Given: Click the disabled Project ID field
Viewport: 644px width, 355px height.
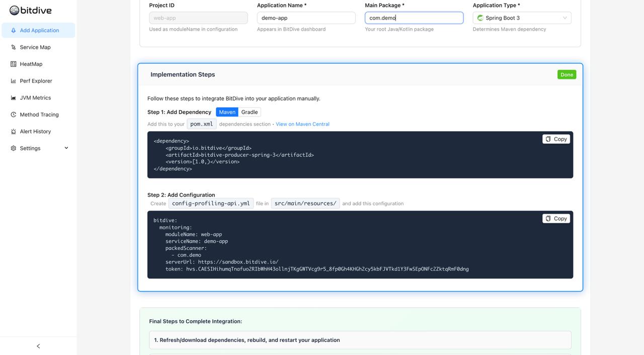Looking at the screenshot, I should [x=198, y=18].
